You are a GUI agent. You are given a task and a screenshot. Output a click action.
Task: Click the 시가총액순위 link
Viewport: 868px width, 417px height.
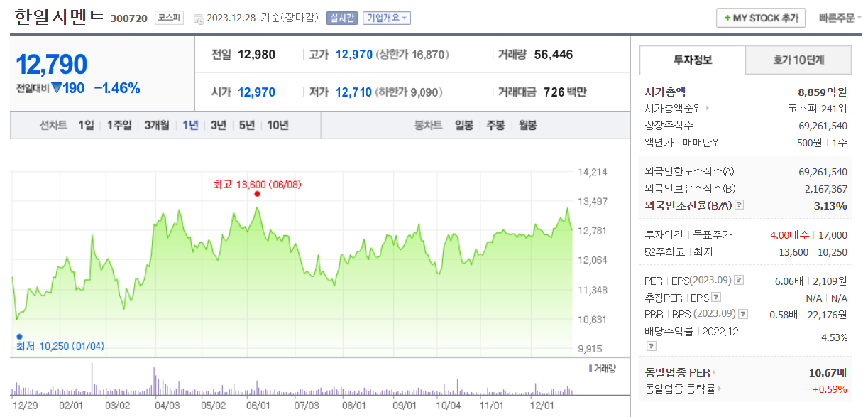(x=673, y=109)
